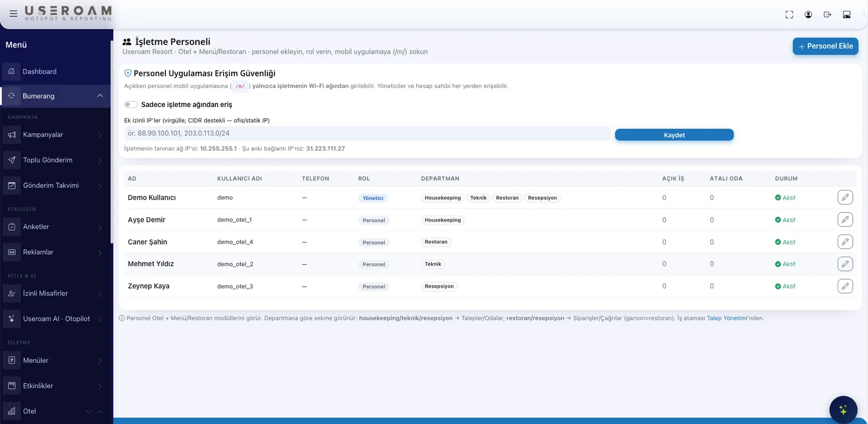Click the Personel Ekle button
Viewport: 868px width, 424px height.
click(825, 46)
